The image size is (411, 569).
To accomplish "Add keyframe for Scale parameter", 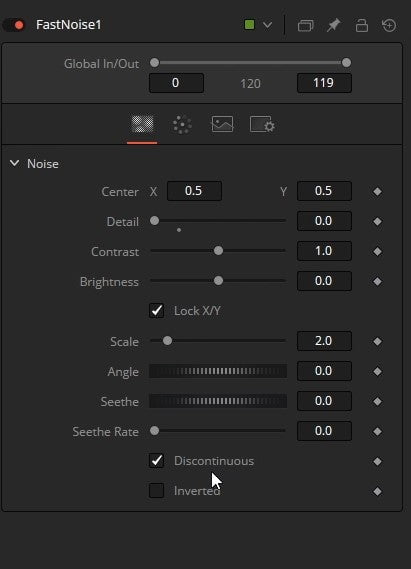I will 377,341.
